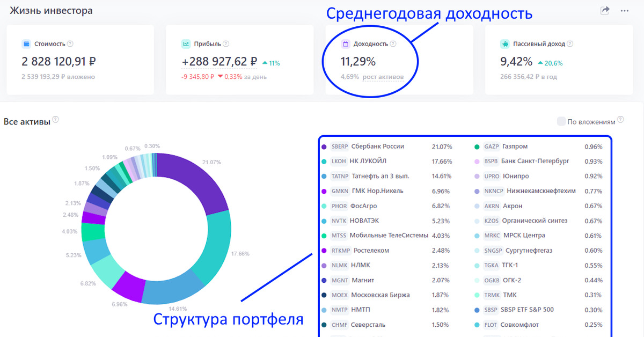Open the МРСК Центра asset row
Screen dimensions: 644x337
coord(539,236)
